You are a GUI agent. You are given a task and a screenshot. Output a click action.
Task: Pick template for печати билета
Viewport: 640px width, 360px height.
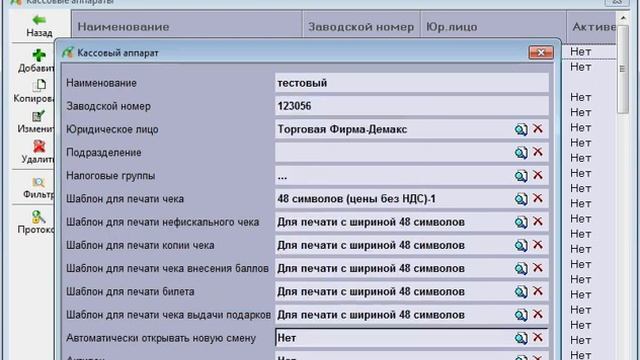coord(521,292)
